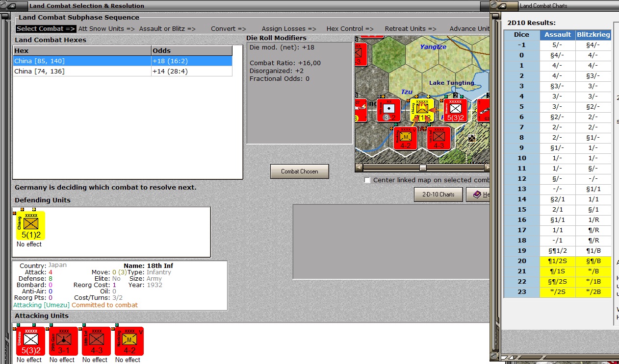This screenshot has width=619, height=364.
Task: Select the Retreat Units subphase step
Action: [x=411, y=29]
